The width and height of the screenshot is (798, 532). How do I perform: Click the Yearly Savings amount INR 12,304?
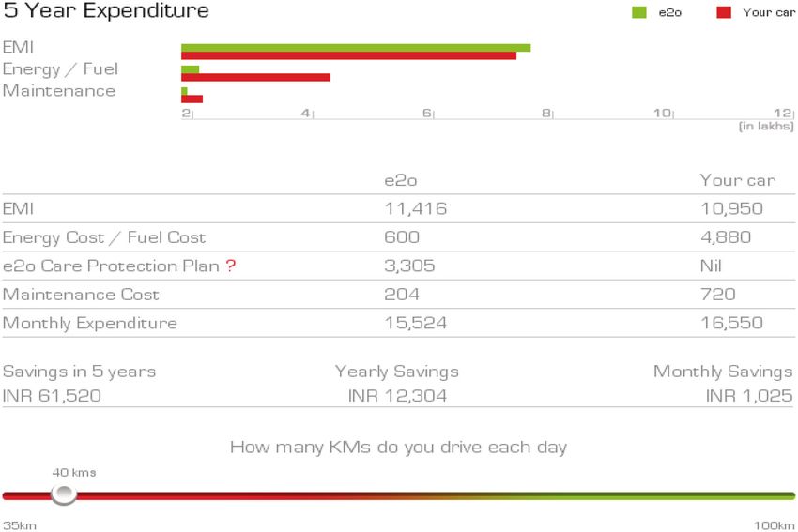click(397, 396)
